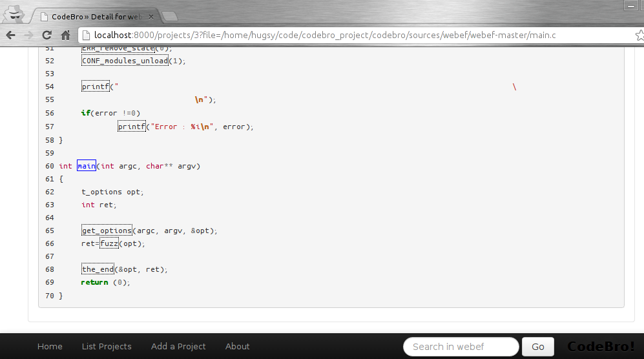Follow the CONF_modules_unload function link
This screenshot has height=359, width=644.
point(125,61)
